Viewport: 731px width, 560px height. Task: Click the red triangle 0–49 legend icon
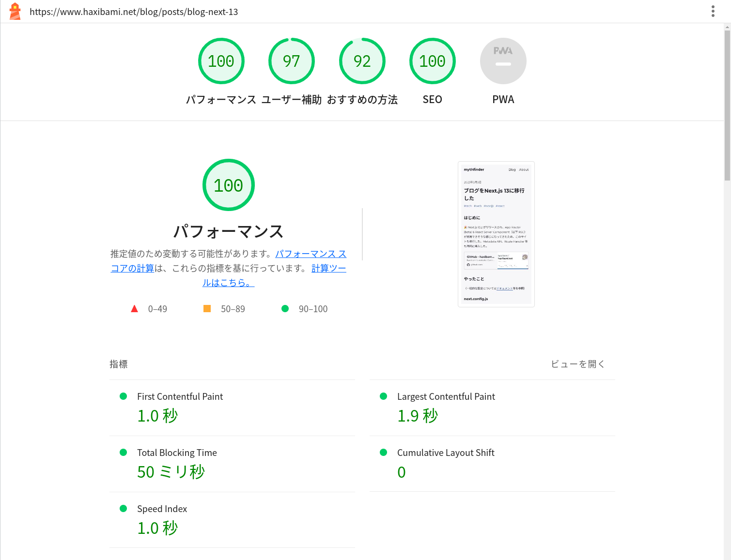pyautogui.click(x=134, y=308)
